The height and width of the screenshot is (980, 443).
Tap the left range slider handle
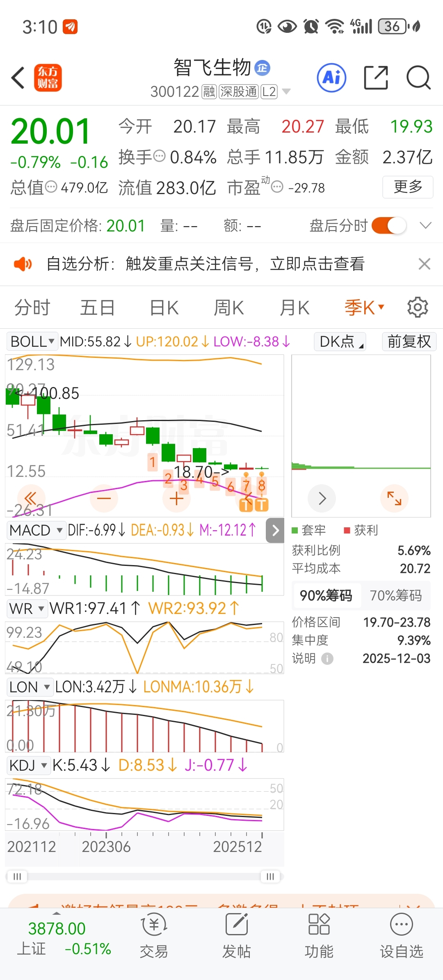click(17, 877)
